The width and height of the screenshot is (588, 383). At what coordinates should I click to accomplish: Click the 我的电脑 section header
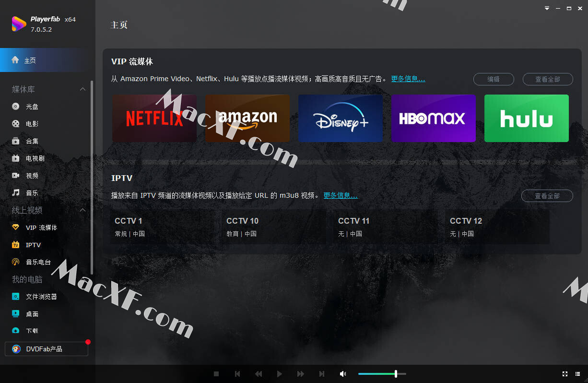tap(27, 279)
